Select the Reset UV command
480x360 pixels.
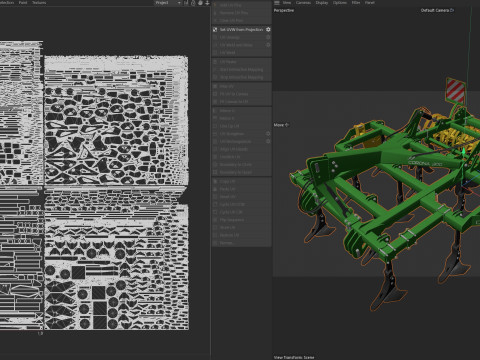(x=242, y=197)
